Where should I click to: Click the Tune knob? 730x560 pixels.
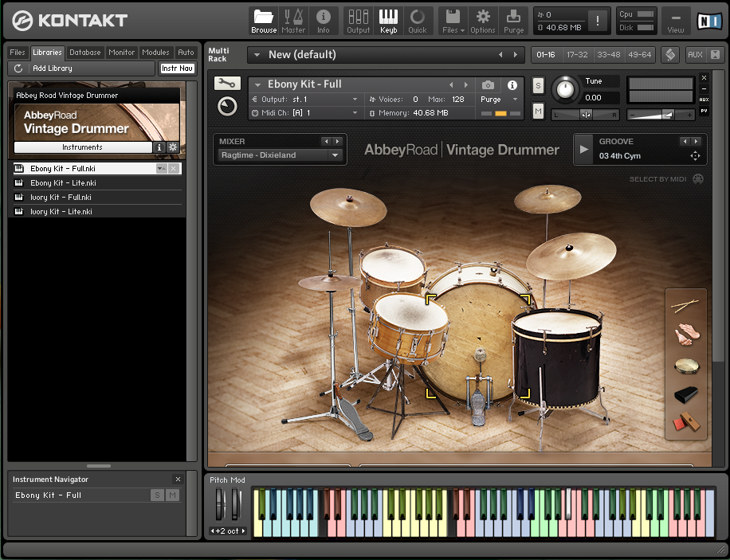pyautogui.click(x=565, y=89)
